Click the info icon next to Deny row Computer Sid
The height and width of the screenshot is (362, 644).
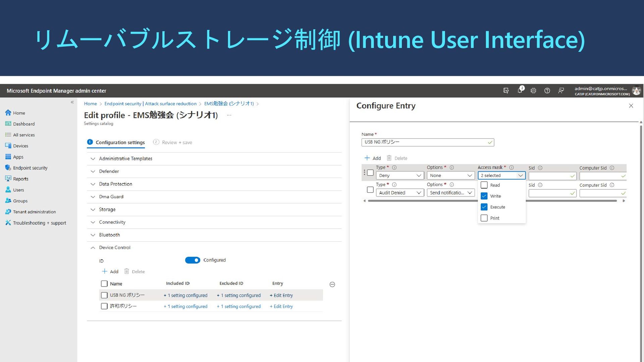click(612, 168)
